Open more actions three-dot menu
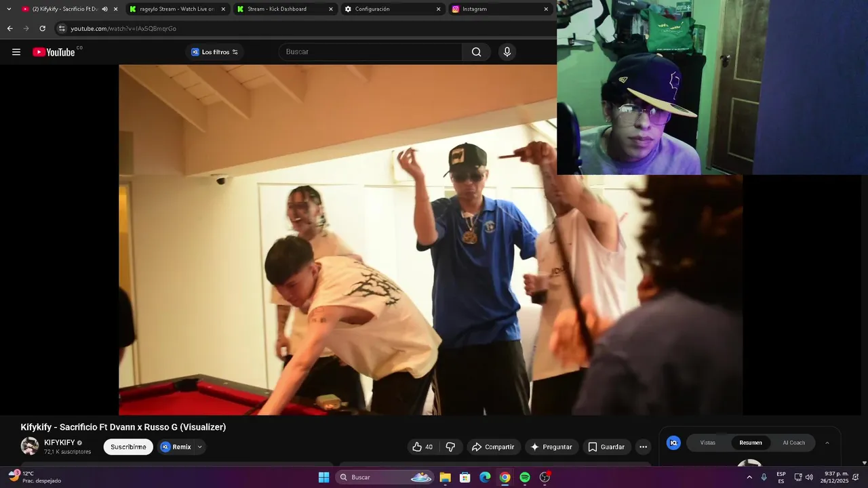This screenshot has height=488, width=868. click(x=643, y=447)
